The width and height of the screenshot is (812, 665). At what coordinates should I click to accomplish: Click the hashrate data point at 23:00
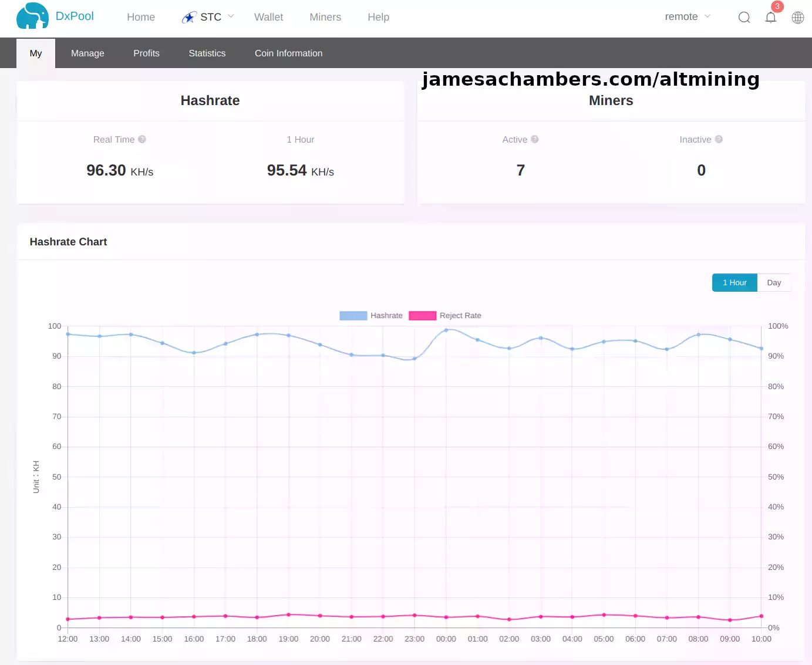pos(415,359)
